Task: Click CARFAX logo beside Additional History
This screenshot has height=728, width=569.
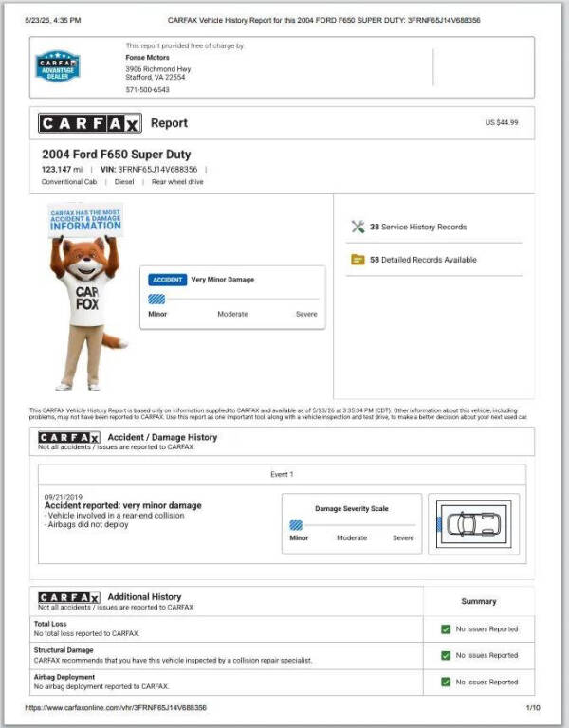Action: click(x=69, y=597)
